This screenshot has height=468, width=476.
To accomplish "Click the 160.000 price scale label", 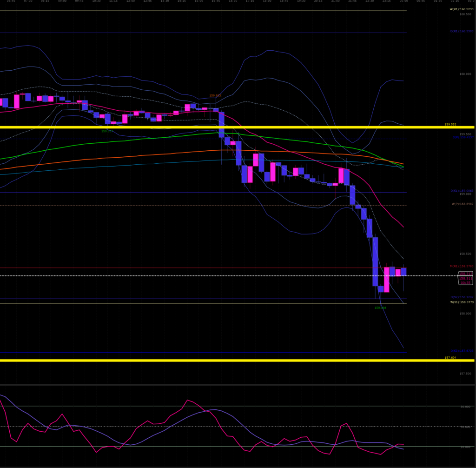I will point(465,74).
